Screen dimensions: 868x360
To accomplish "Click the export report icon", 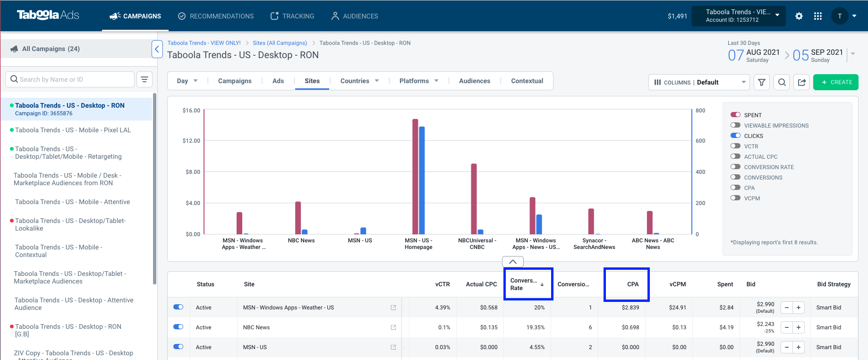I will pyautogui.click(x=802, y=82).
